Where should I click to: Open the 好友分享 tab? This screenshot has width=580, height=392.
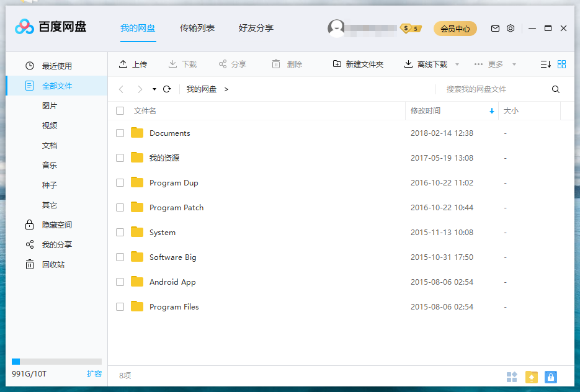[256, 28]
